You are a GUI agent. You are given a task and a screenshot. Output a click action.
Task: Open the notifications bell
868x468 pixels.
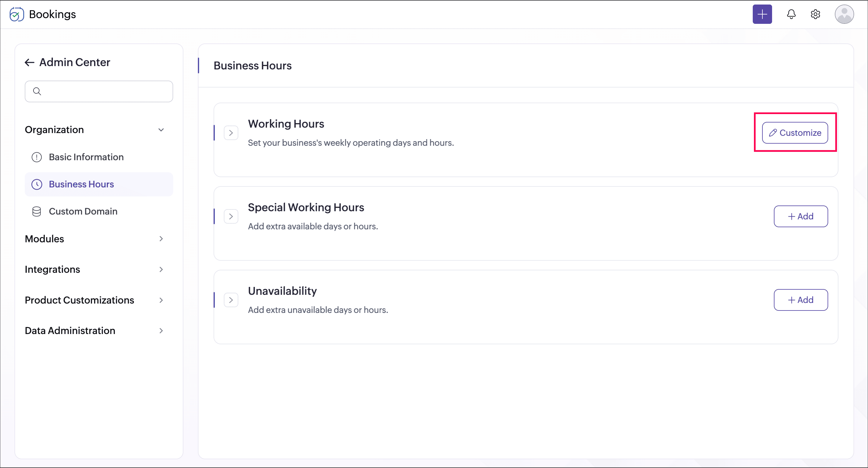[791, 14]
